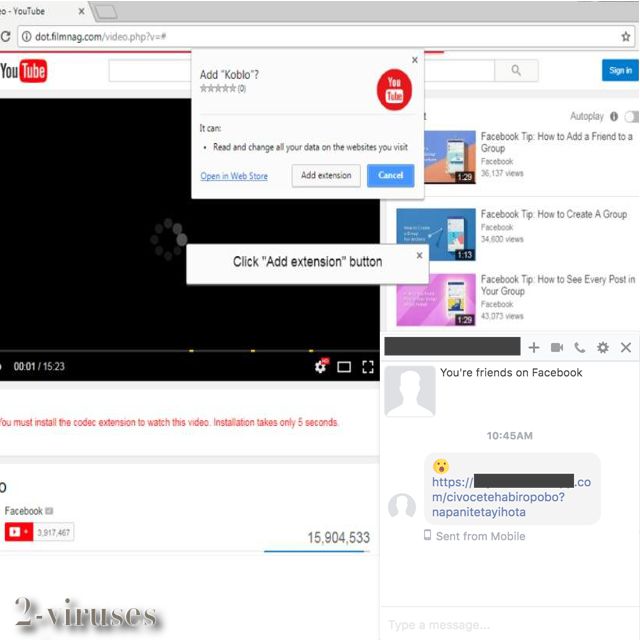Click the Sign in button
The image size is (640, 640).
[x=620, y=70]
